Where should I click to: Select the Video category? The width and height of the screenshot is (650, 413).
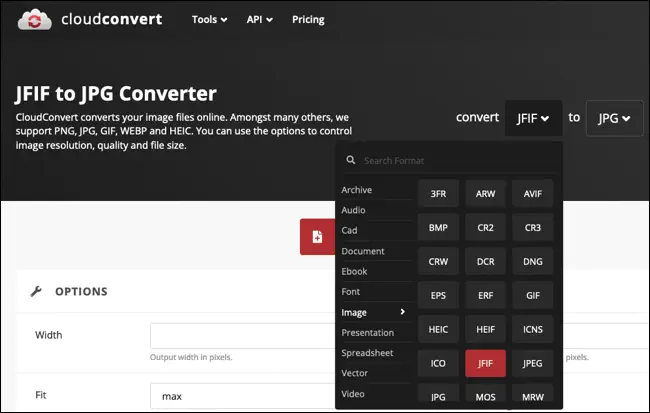[353, 394]
